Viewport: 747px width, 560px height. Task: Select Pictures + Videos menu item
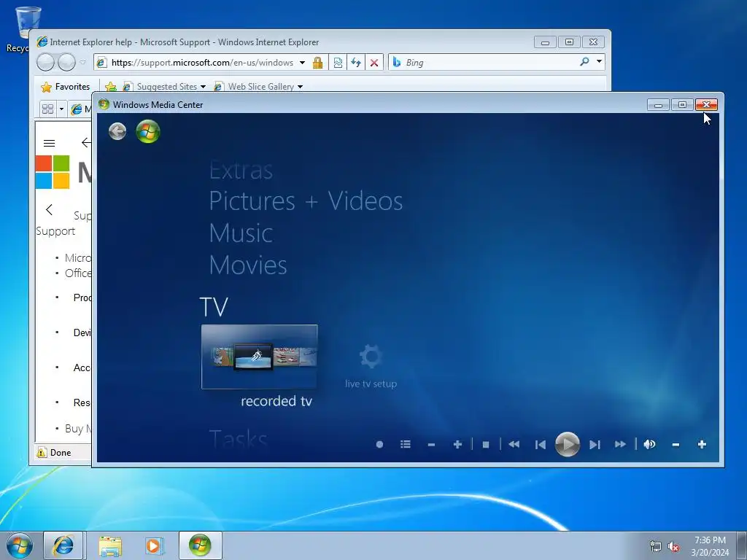tap(306, 201)
